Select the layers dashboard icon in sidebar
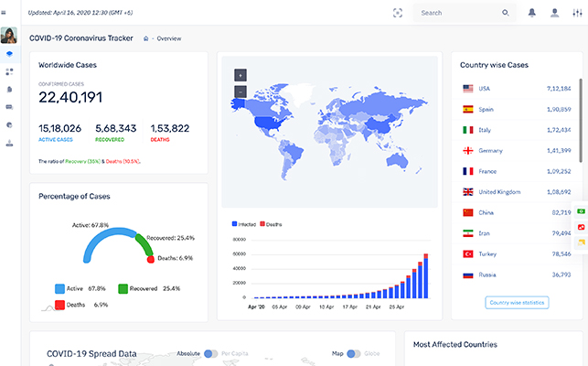Viewport: 588px width, 366px height. (x=9, y=54)
